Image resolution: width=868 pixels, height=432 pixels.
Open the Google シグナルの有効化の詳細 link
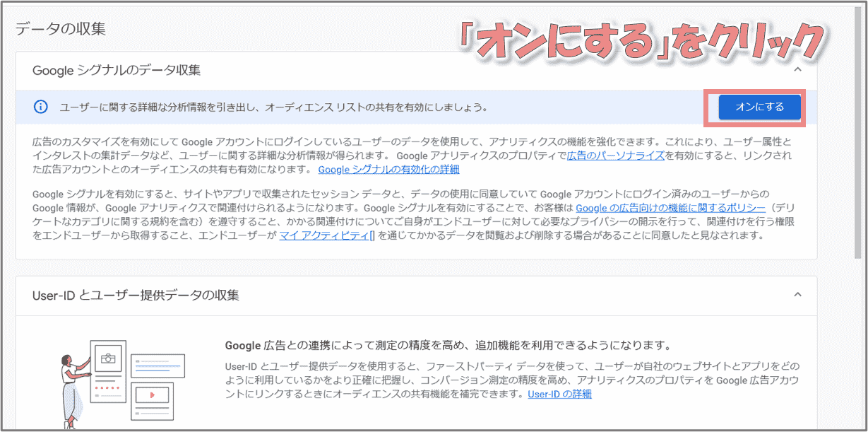(388, 170)
